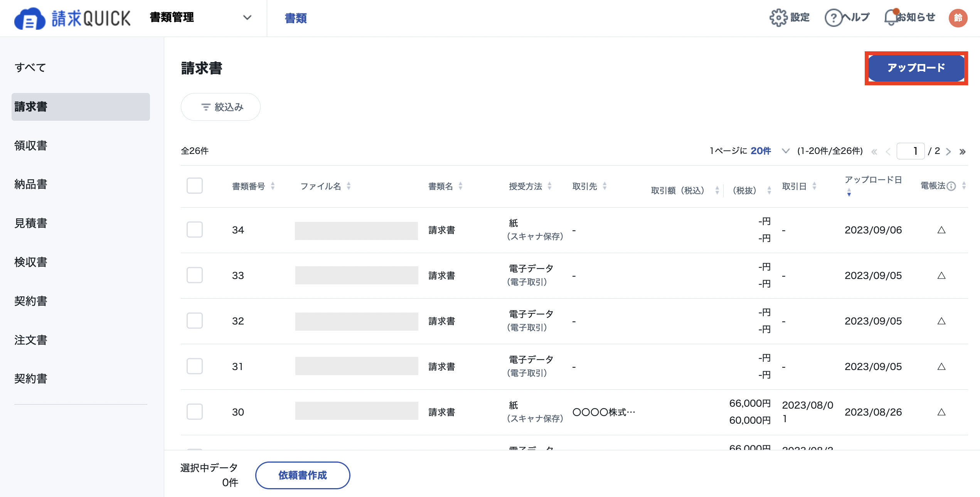Select 請求書 in the sidebar

81,107
